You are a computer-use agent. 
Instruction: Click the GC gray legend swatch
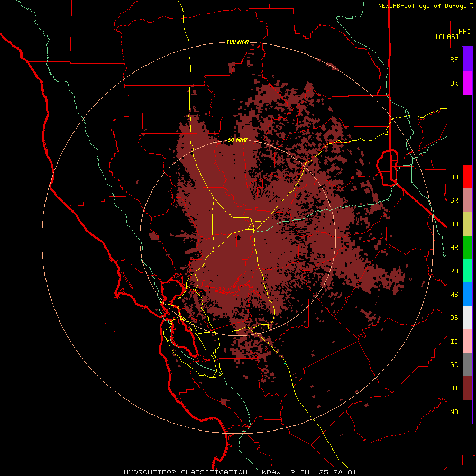tap(467, 364)
